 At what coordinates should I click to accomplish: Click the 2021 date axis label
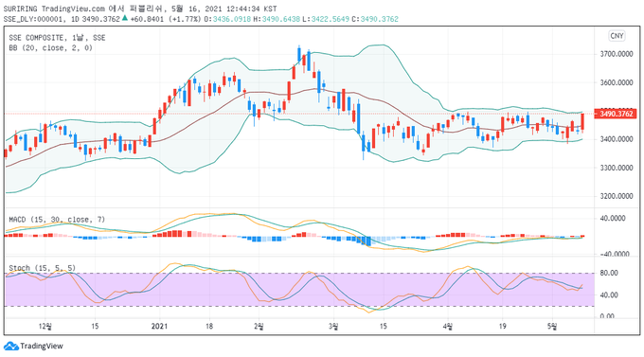(x=159, y=326)
